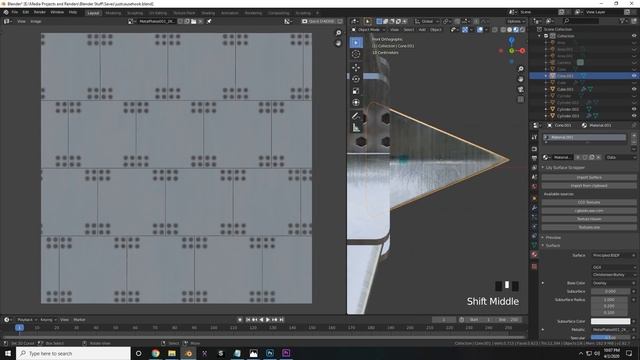Adjust the Specular slider

(611, 338)
